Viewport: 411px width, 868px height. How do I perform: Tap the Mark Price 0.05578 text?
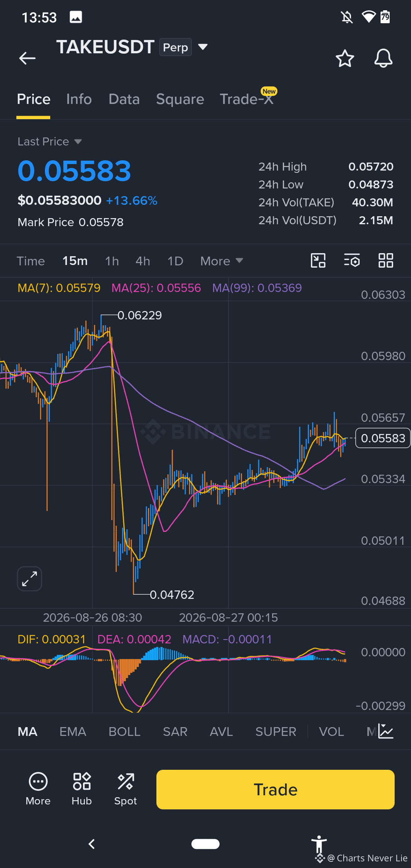pyautogui.click(x=70, y=222)
